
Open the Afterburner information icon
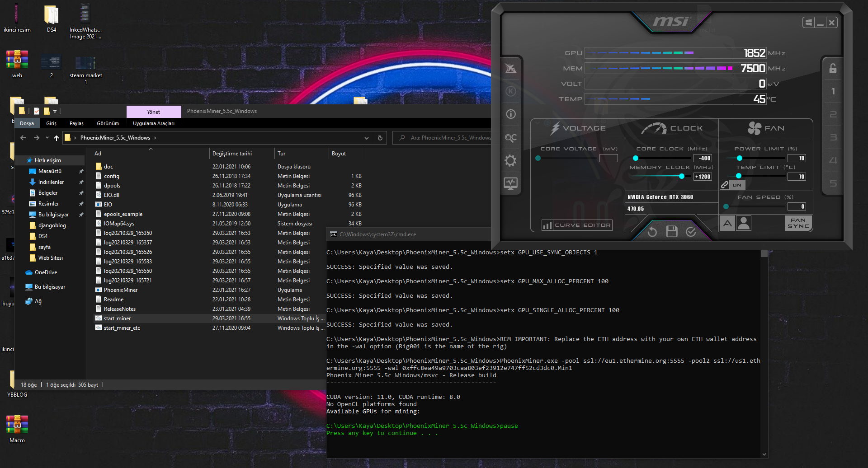[x=511, y=114]
